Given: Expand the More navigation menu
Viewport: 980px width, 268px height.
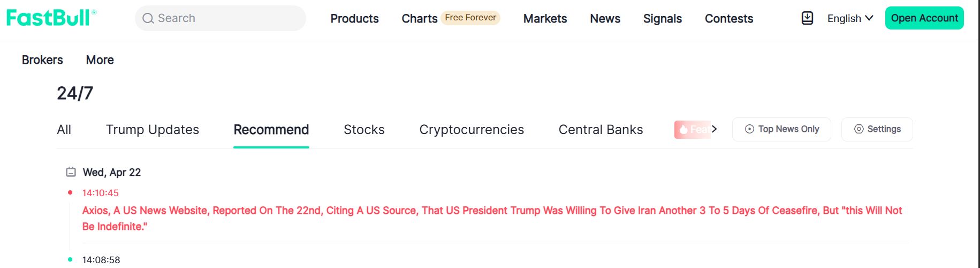Looking at the screenshot, I should click(100, 60).
